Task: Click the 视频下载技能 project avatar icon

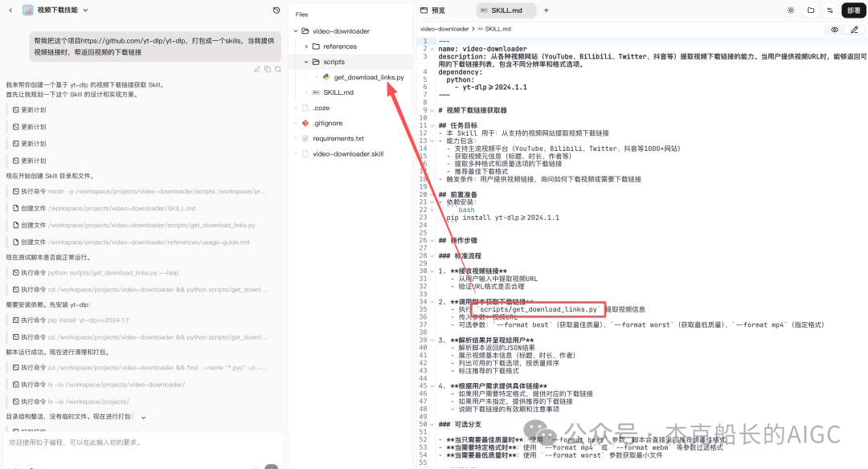Action: pyautogui.click(x=27, y=10)
